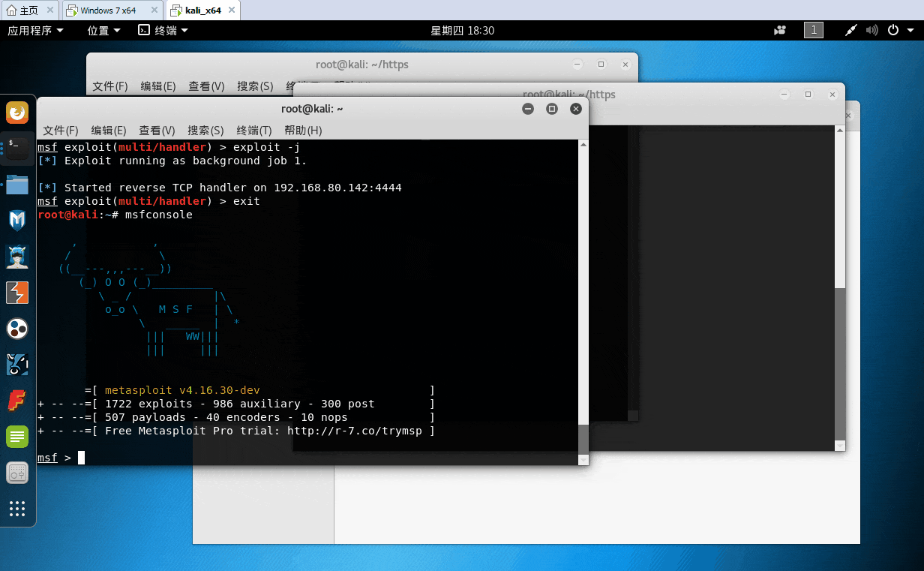Click the network connection icon in top bar
The width and height of the screenshot is (924, 571).
(x=850, y=31)
